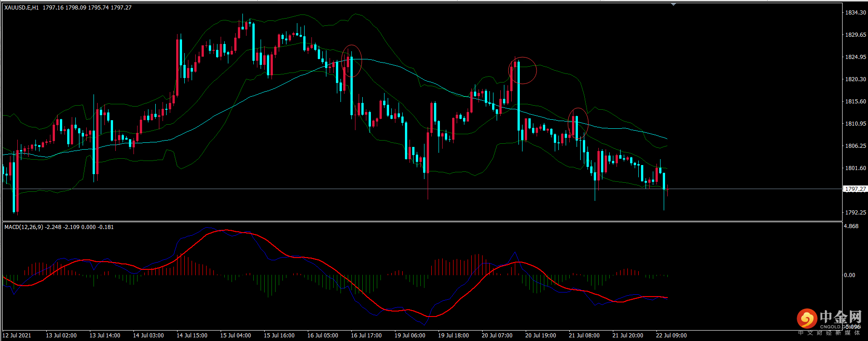Click the 1792.25 price scale label

(x=855, y=213)
